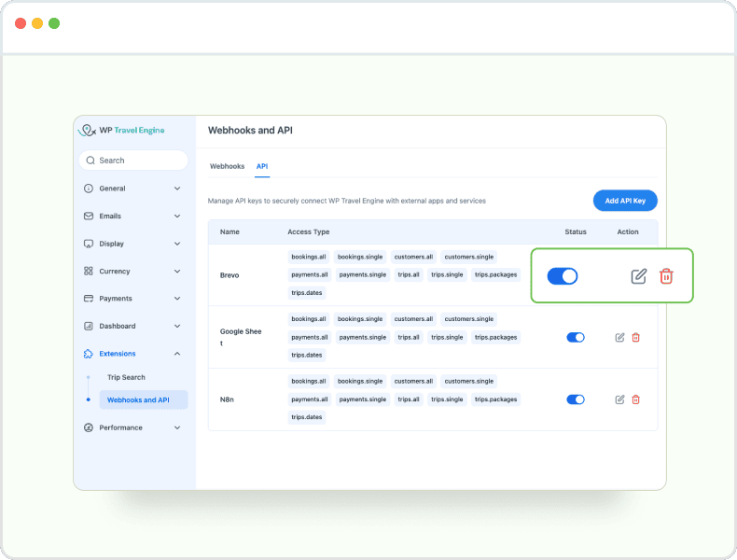This screenshot has height=560, width=737.
Task: Click the Brevo name cell
Action: [x=229, y=275]
